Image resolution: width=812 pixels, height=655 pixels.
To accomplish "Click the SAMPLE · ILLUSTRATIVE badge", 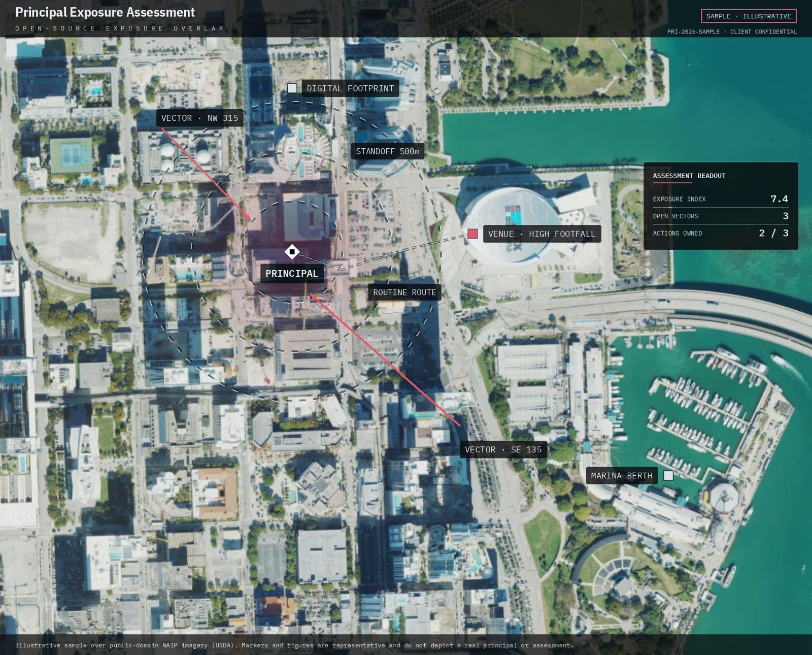I will 749,16.
